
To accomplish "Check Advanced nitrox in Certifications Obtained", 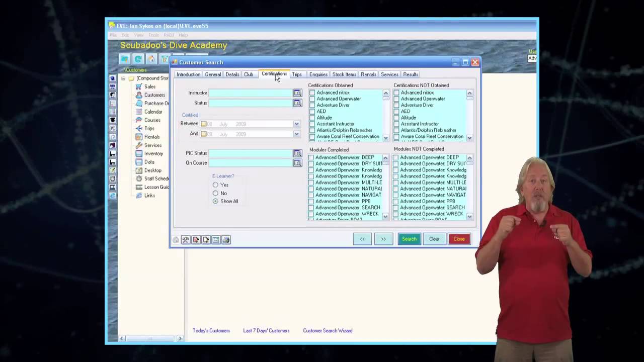I will pyautogui.click(x=312, y=93).
